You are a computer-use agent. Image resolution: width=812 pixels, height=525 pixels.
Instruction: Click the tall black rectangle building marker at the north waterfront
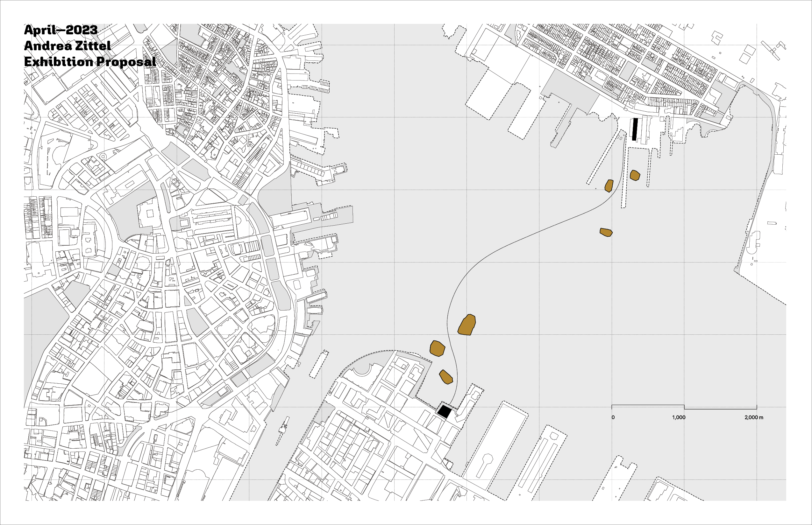[x=635, y=129]
